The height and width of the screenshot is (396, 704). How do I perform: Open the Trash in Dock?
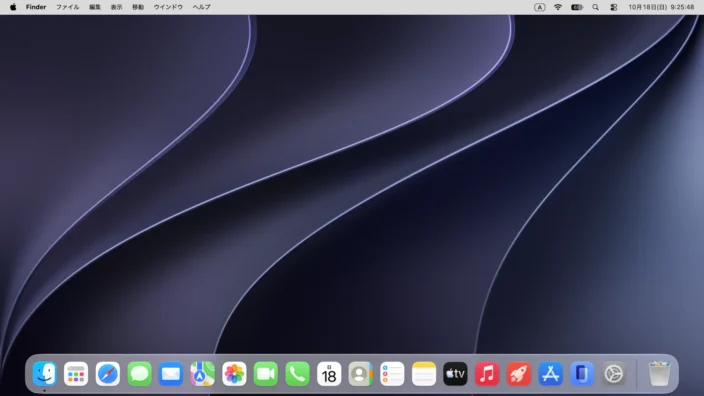(x=659, y=374)
